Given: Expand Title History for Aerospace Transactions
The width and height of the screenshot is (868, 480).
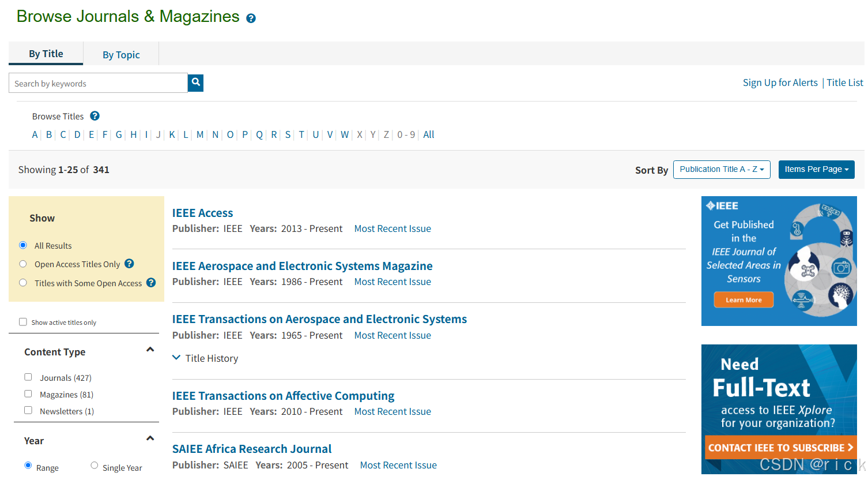Looking at the screenshot, I should tap(205, 358).
